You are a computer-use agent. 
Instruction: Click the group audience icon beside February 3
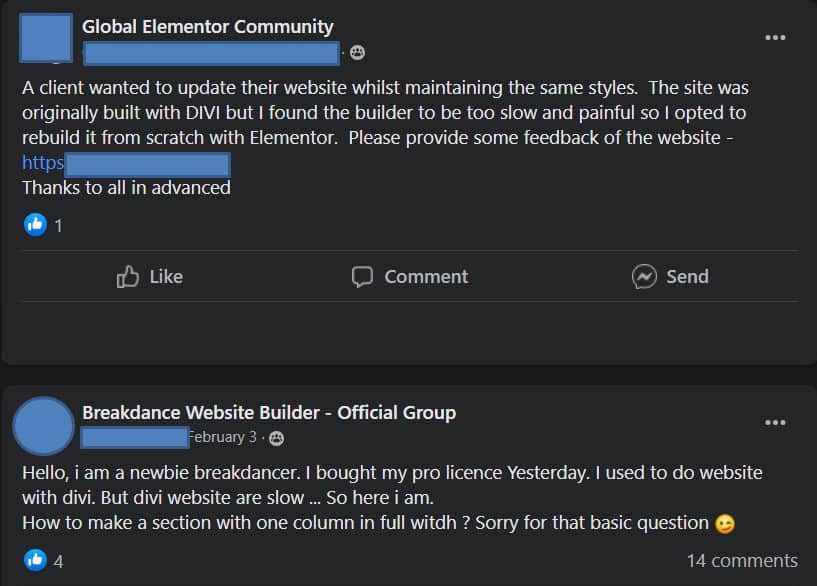[x=276, y=438]
